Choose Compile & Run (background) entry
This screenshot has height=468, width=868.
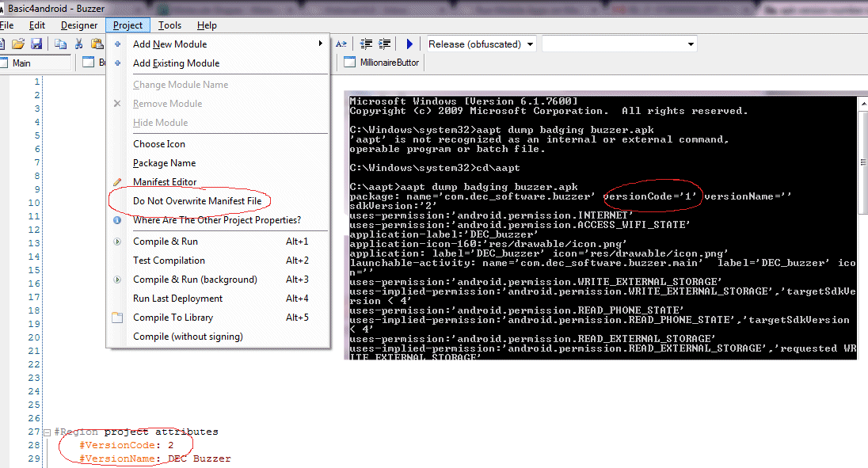coord(218,280)
